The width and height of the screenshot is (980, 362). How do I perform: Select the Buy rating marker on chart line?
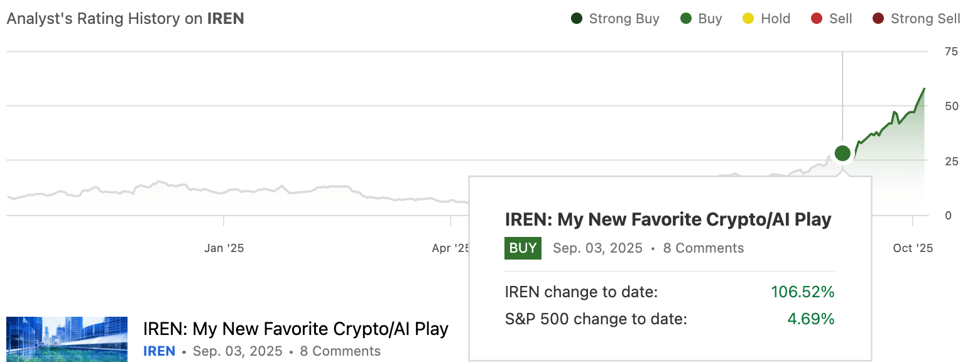[x=842, y=153]
